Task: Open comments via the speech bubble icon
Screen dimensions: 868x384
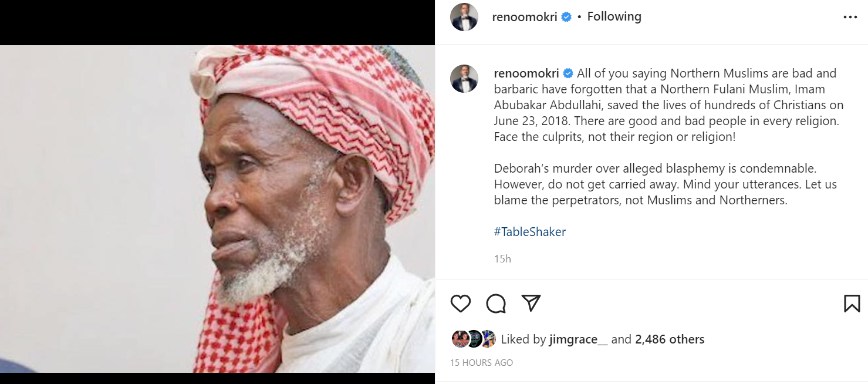Action: pos(496,303)
